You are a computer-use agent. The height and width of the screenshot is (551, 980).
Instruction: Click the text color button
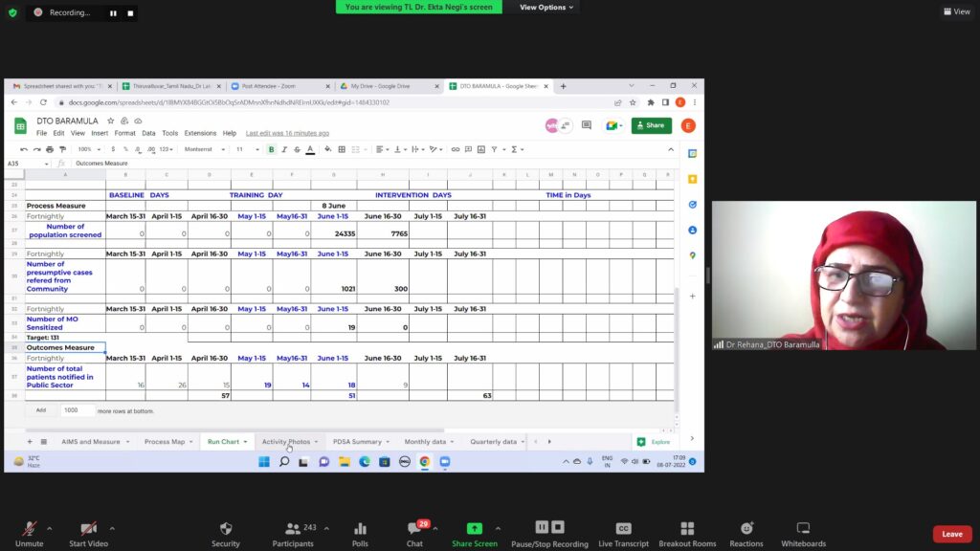(310, 149)
